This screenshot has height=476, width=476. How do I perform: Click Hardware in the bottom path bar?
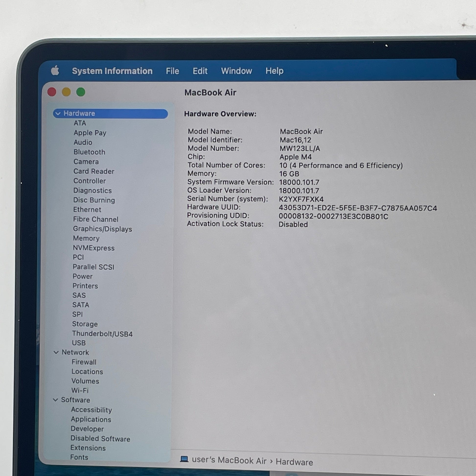(x=294, y=462)
